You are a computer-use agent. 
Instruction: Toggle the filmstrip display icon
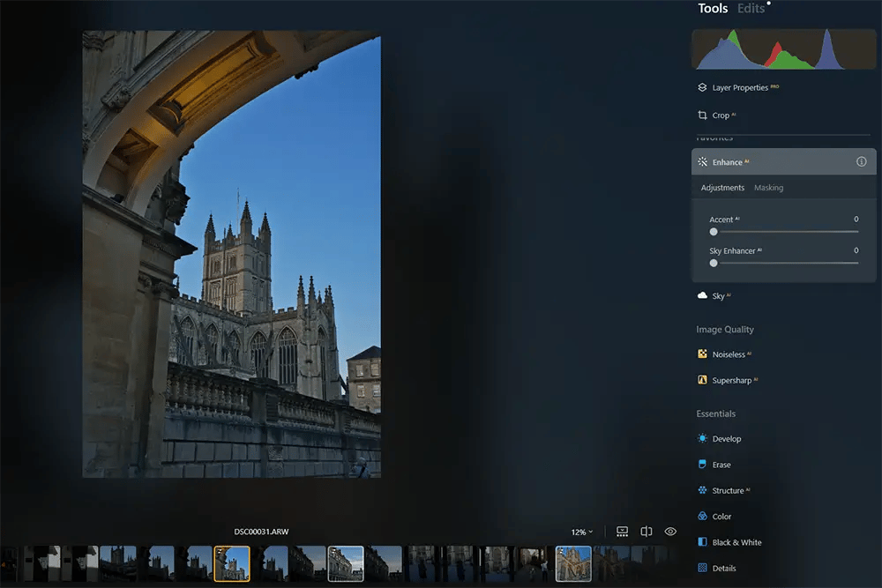coord(622,532)
